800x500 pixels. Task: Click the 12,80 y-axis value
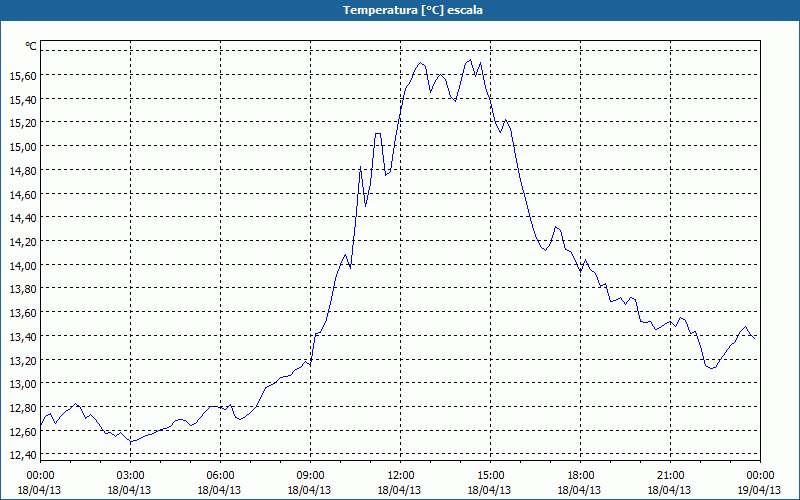coord(23,408)
